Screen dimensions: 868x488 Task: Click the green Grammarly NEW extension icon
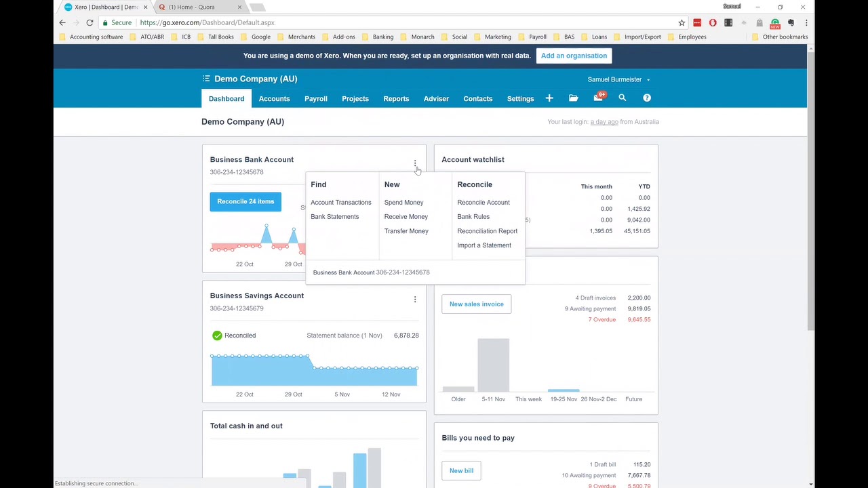(775, 23)
